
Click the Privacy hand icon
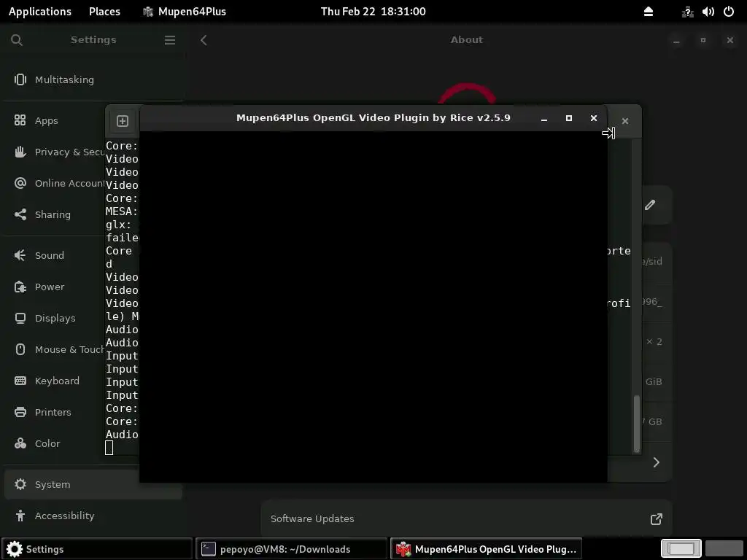[x=20, y=152]
